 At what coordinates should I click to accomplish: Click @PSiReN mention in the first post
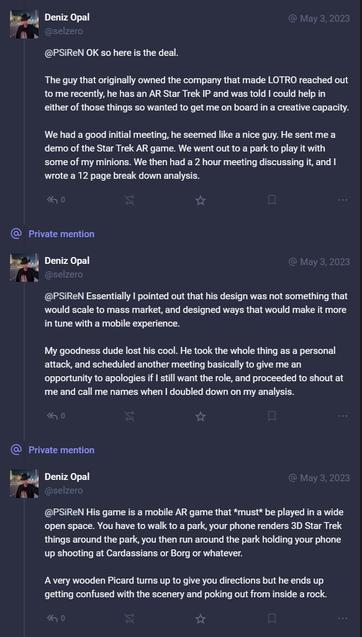coord(65,53)
